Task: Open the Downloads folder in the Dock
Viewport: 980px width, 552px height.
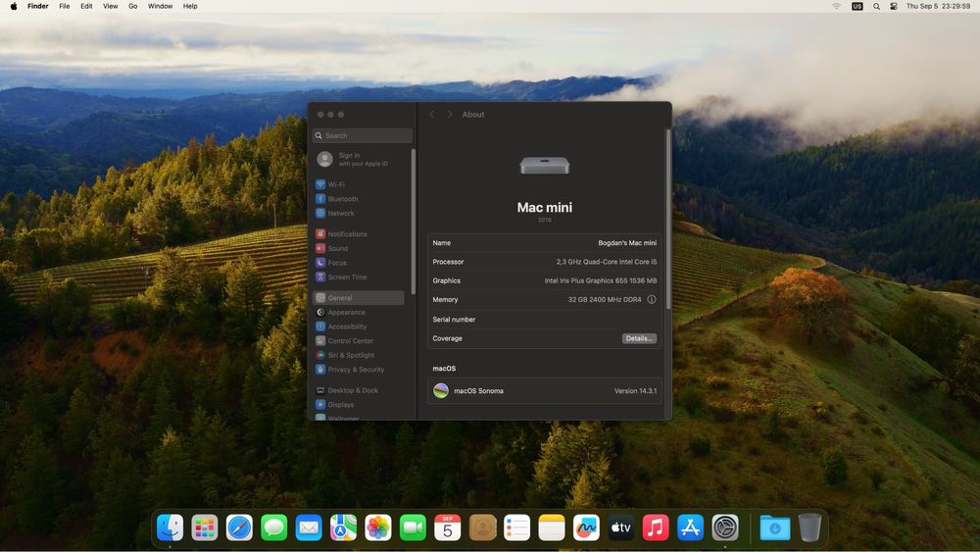Action: [775, 527]
